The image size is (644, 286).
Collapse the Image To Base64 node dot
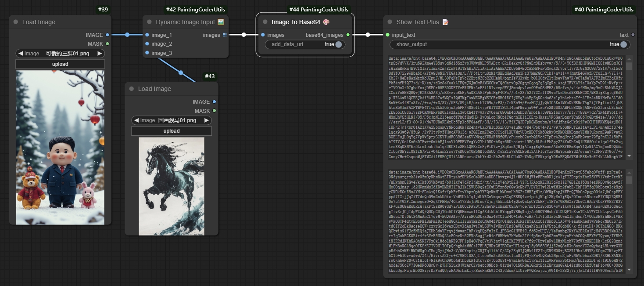click(x=265, y=22)
